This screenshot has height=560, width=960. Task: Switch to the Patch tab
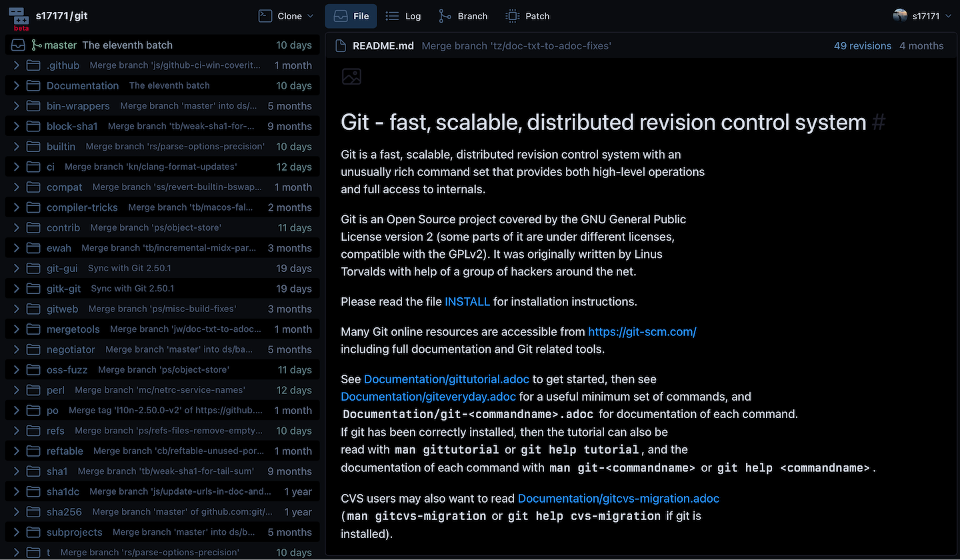(x=527, y=16)
